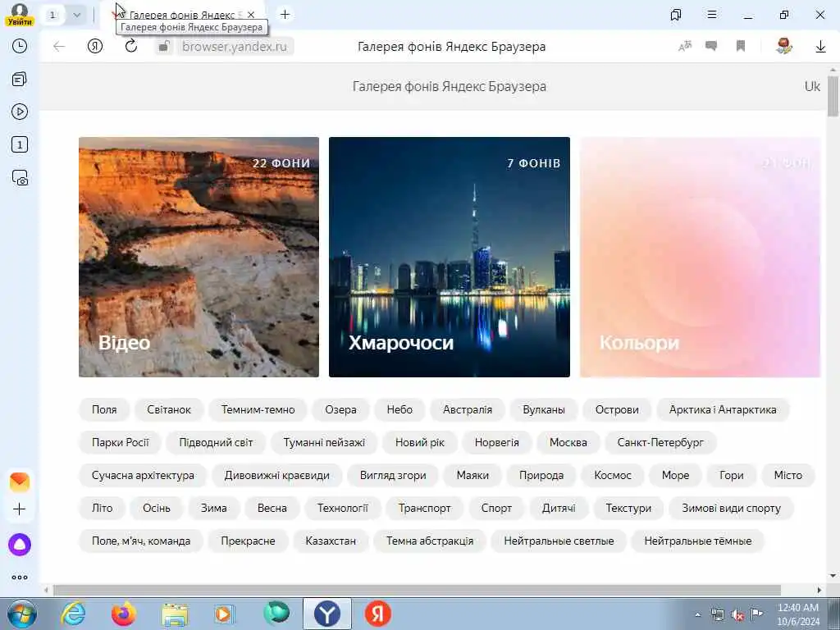Click the Увійти profile avatar
The image size is (840, 630).
20,14
